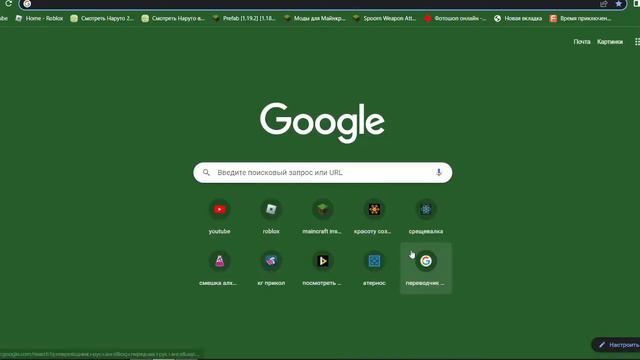Open the 'кг прикол' shortcut tile

(271, 268)
